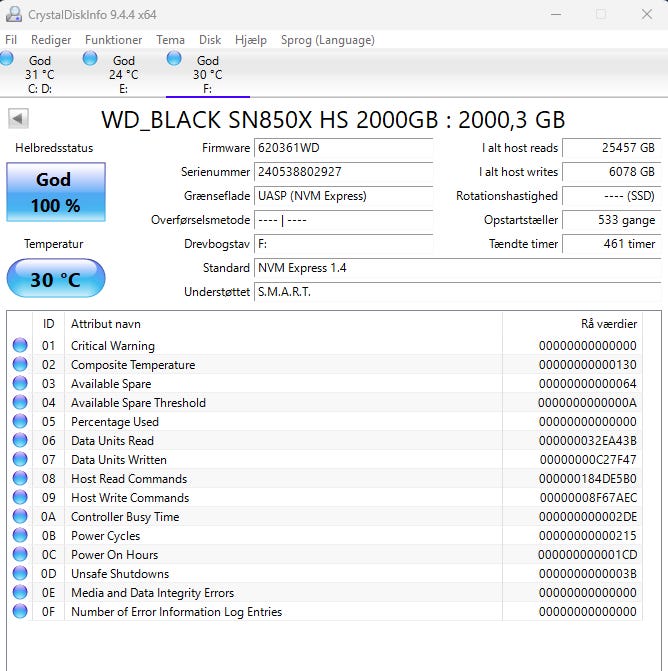Click the Rotationshastighed value ---- (SSD)

pyautogui.click(x=612, y=196)
